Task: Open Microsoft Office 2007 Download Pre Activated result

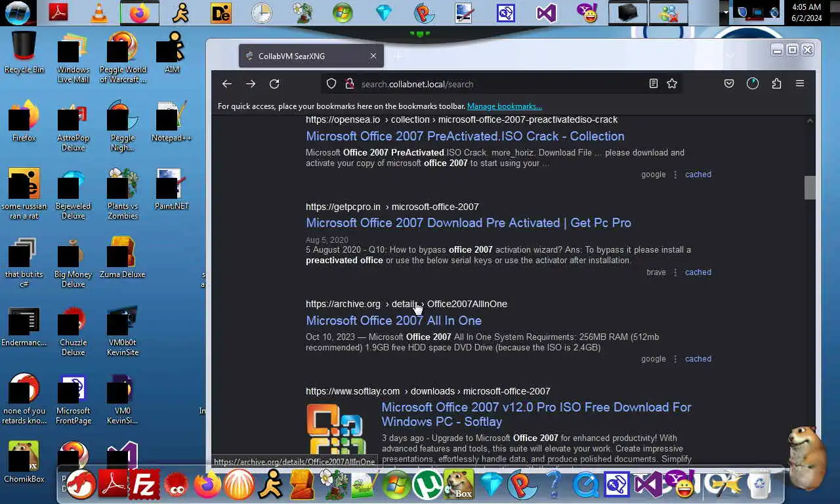Action: pos(469,223)
